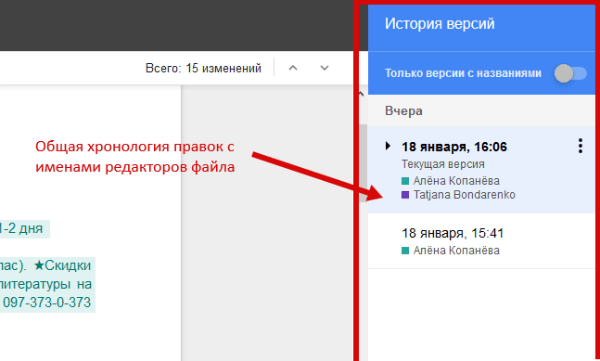Image resolution: width=600 pixels, height=361 pixels.
Task: Click teal swatch in the 15:41 version
Action: click(x=405, y=251)
